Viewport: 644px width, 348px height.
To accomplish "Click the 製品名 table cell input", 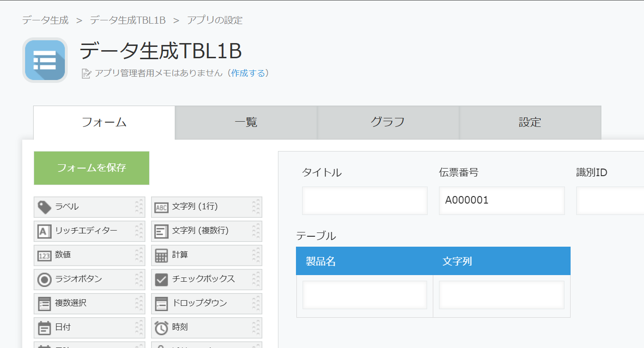I will pos(365,295).
